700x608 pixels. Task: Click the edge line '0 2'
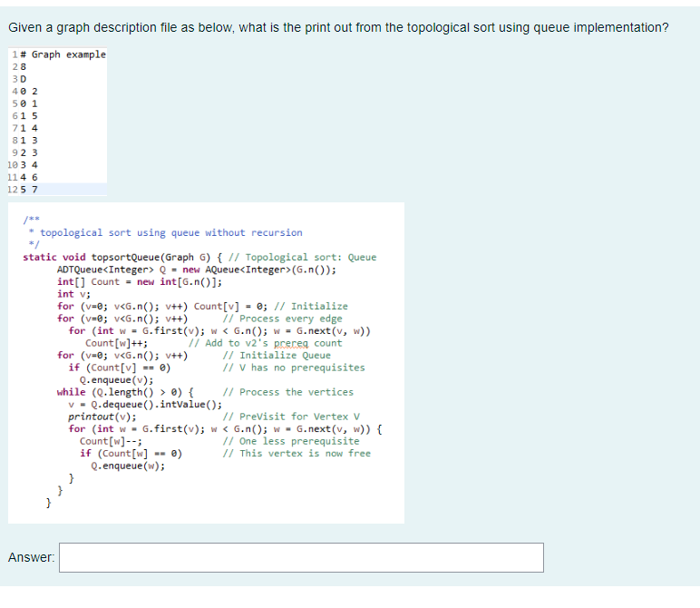29,91
